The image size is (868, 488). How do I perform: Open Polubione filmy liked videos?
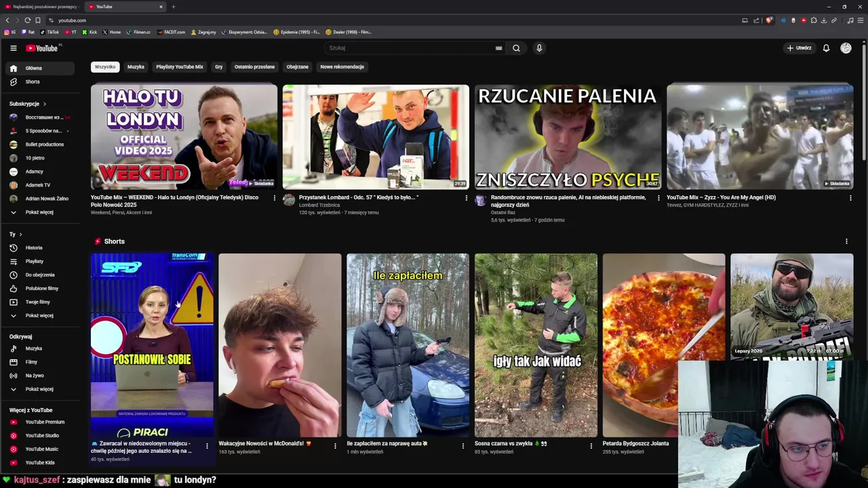point(40,288)
